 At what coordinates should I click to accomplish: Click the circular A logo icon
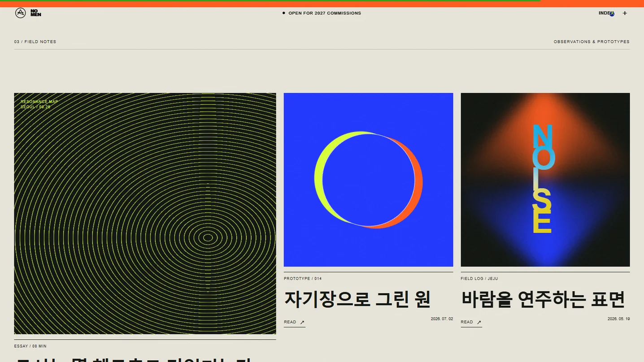point(20,13)
